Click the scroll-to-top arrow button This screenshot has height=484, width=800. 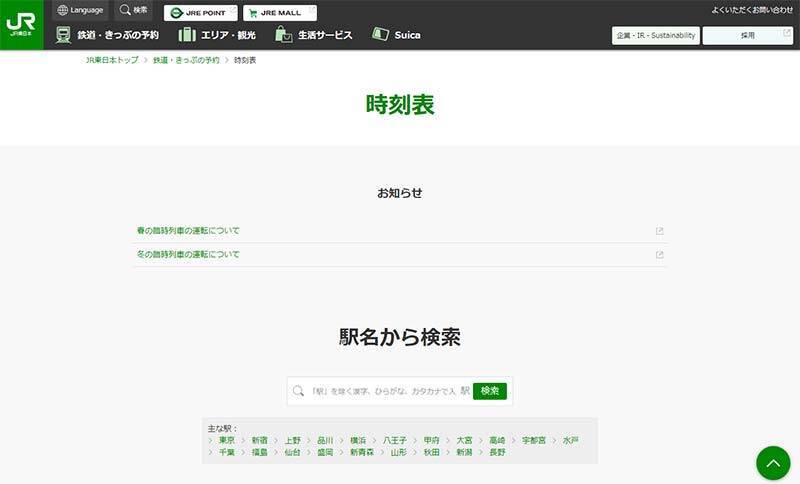773,462
